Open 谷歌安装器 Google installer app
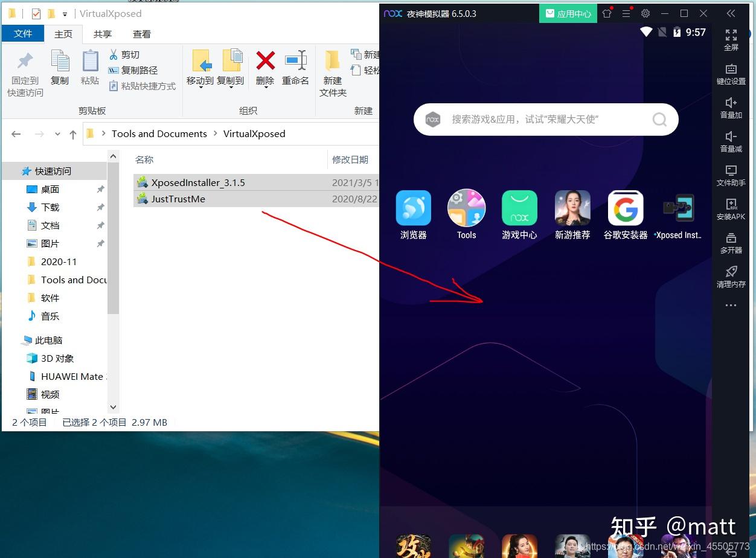 click(626, 208)
